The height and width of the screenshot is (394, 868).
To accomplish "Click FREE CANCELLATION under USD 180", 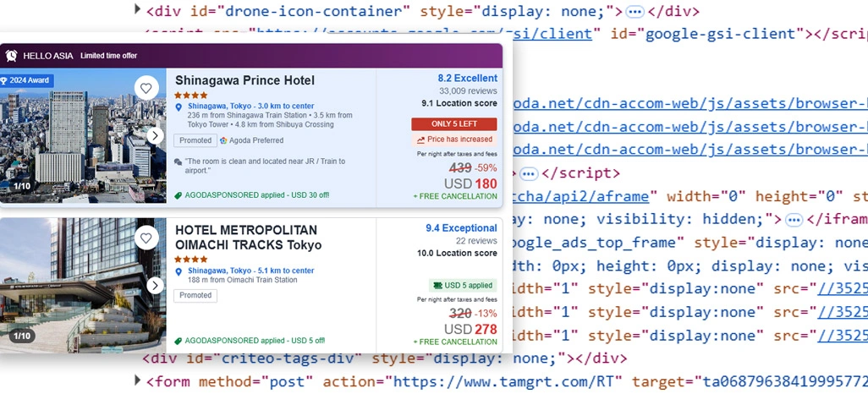I will click(455, 196).
